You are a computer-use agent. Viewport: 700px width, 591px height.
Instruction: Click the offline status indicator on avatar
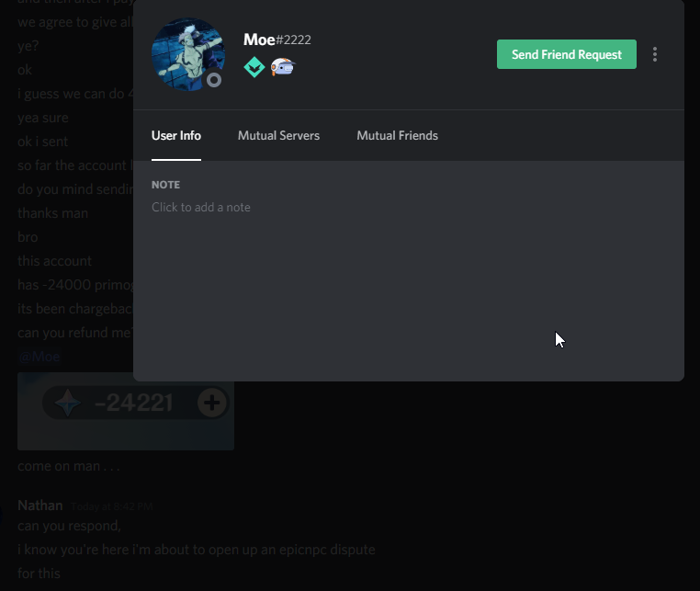click(214, 80)
